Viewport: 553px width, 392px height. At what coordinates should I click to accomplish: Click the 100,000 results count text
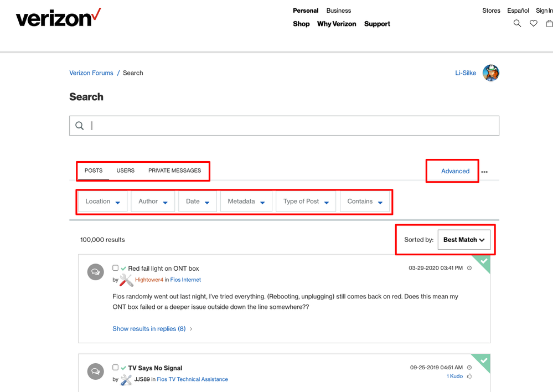coord(102,240)
